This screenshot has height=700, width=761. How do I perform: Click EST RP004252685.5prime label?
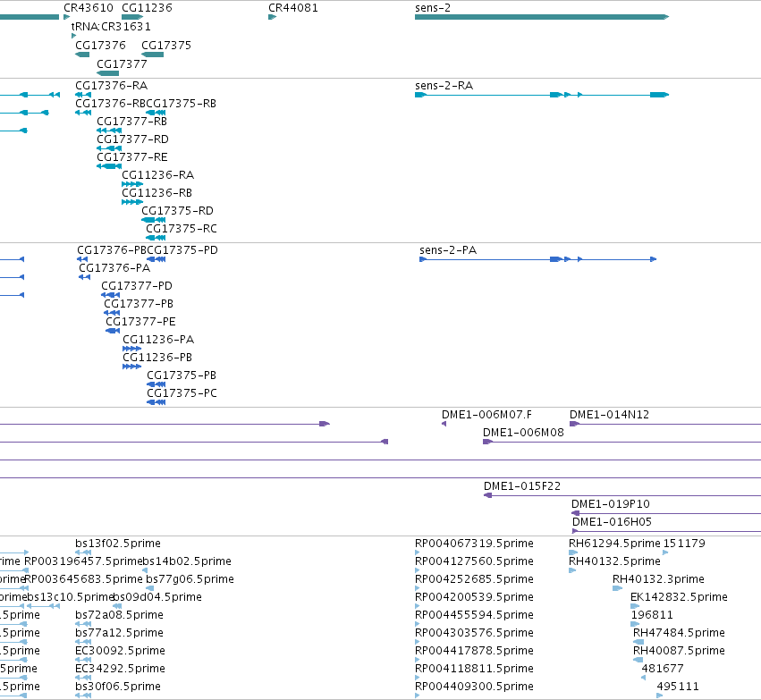coord(474,579)
